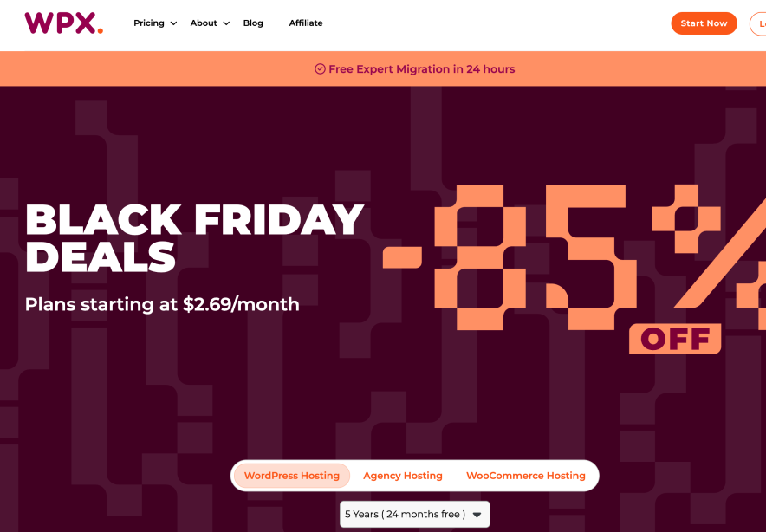The image size is (766, 532).
Task: Click the billing period dropdown arrow
Action: click(477, 515)
